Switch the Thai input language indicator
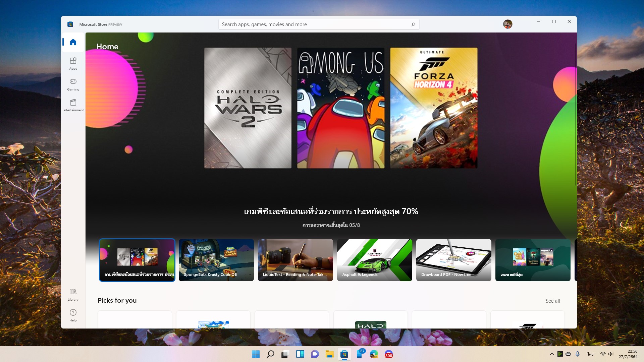 [590, 354]
